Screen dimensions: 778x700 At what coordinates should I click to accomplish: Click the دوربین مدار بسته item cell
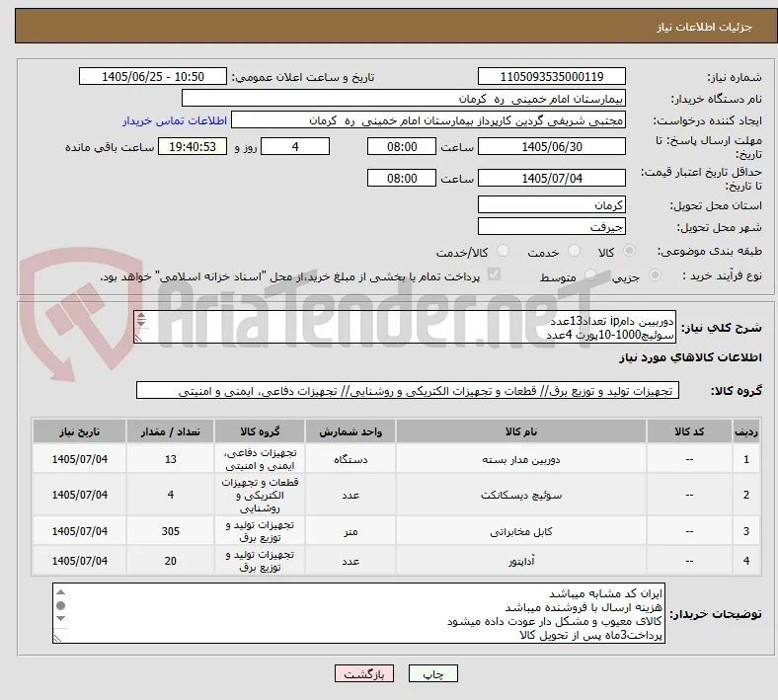521,459
